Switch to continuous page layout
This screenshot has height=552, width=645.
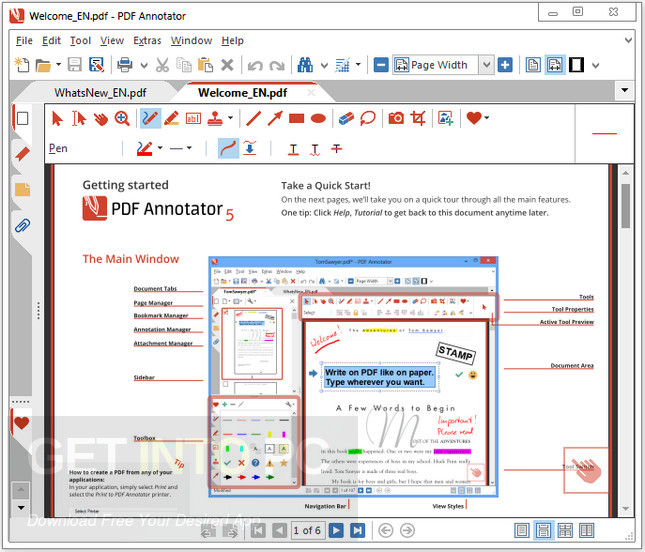pos(543,531)
